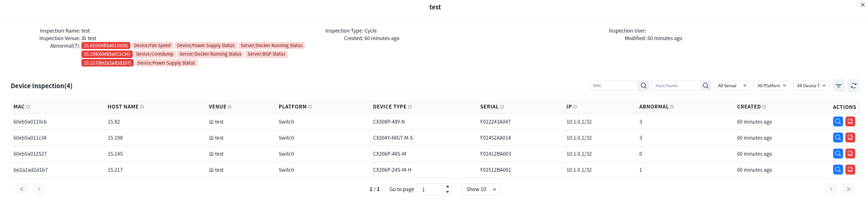Increment the Go to page stepper
This screenshot has height=200, width=868.
(448, 186)
